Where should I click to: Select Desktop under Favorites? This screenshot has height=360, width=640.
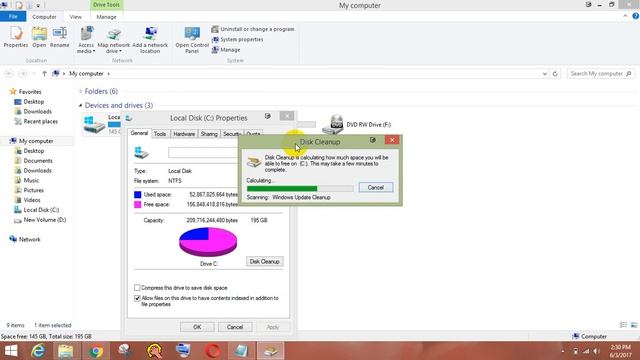pos(29,102)
